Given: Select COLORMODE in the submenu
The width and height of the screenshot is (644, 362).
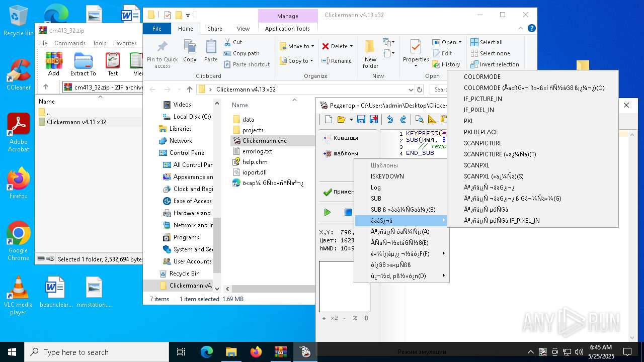Looking at the screenshot, I should pos(533,77).
